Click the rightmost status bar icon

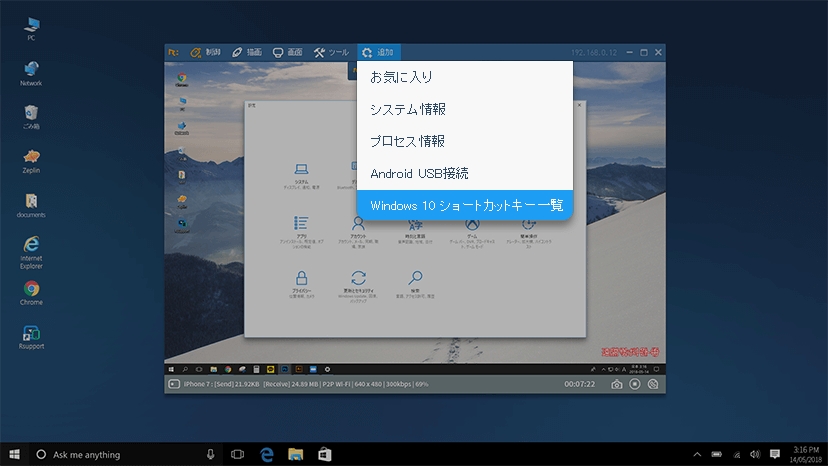pyautogui.click(x=653, y=384)
